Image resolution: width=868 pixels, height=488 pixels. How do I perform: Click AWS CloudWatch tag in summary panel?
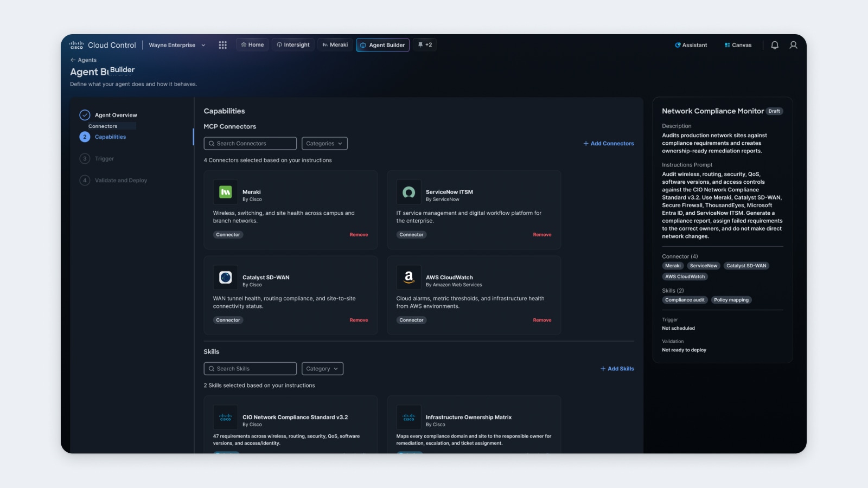tap(685, 277)
